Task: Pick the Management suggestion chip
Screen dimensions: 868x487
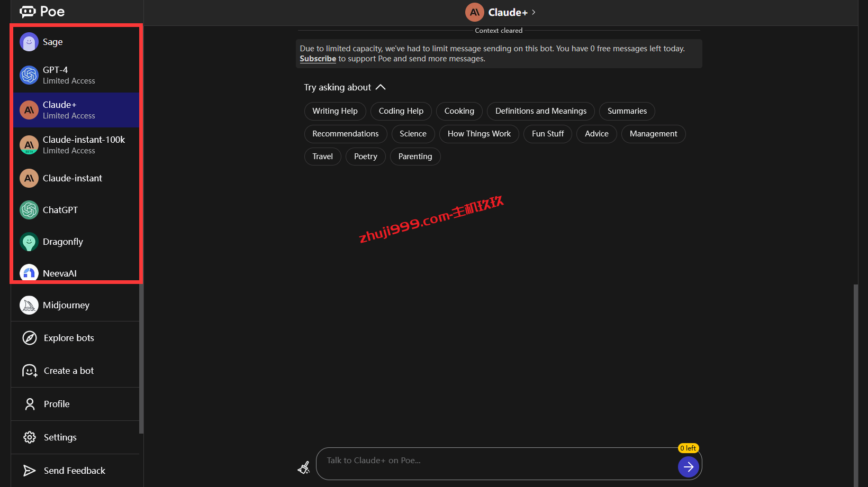Action: 654,134
